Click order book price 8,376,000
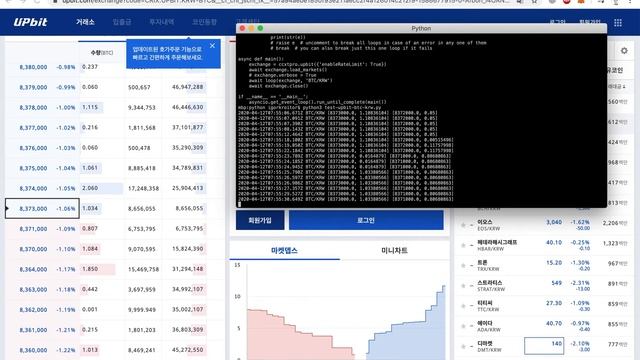The height and width of the screenshot is (360, 640). pyautogui.click(x=33, y=148)
